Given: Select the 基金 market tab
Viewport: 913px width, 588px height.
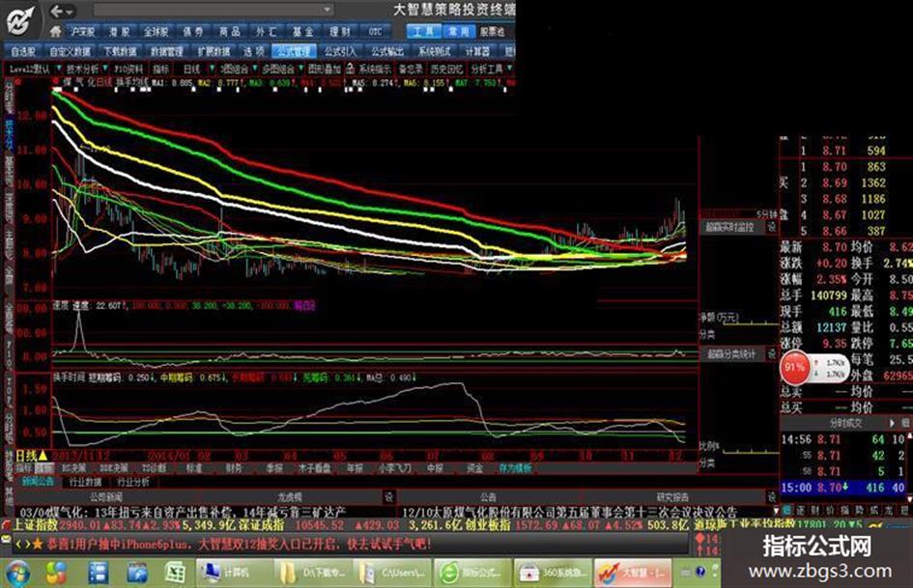Looking at the screenshot, I should [x=302, y=32].
